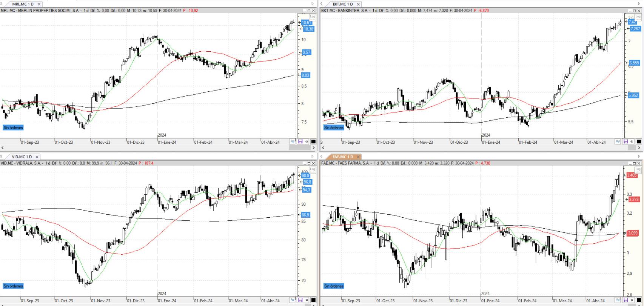Close the MRL.MC 1 D tab
Viewport: 644px width, 306px height.
click(39, 4)
